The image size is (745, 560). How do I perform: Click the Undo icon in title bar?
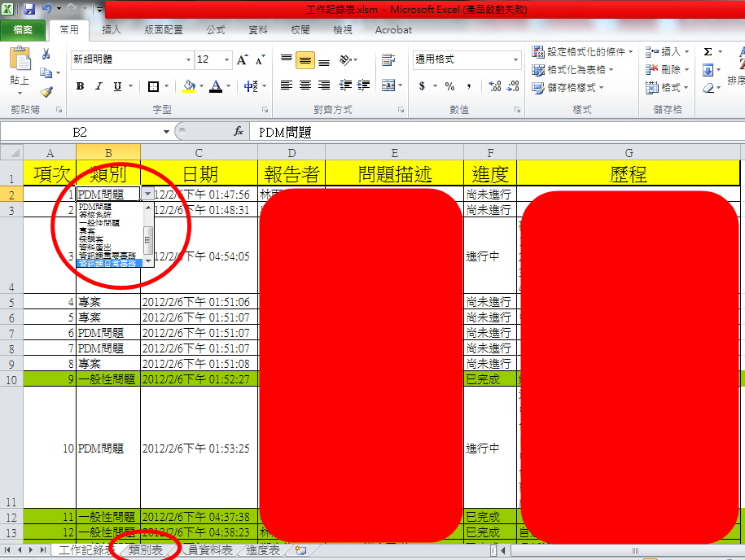[47, 9]
